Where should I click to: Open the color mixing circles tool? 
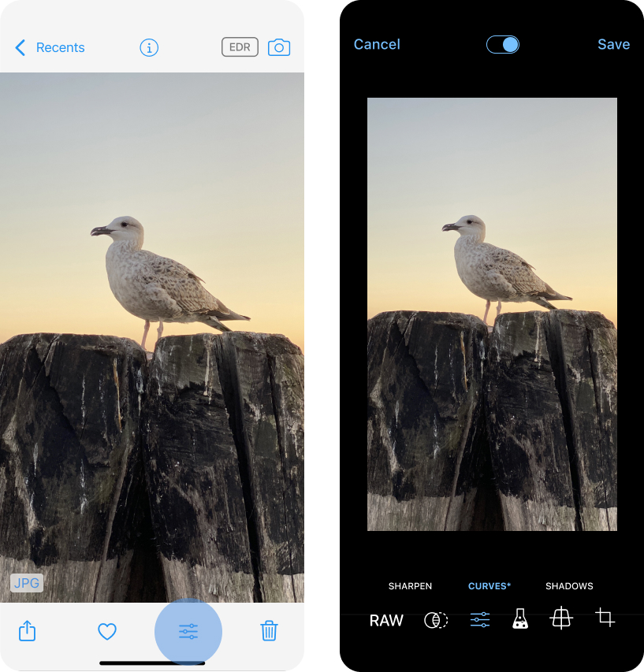coord(436,620)
